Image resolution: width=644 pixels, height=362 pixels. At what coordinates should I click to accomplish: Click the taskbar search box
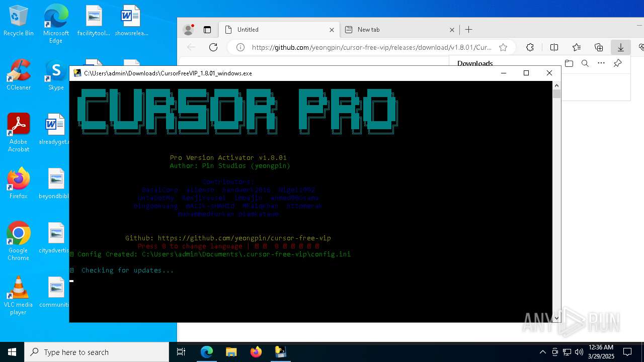[97, 352]
